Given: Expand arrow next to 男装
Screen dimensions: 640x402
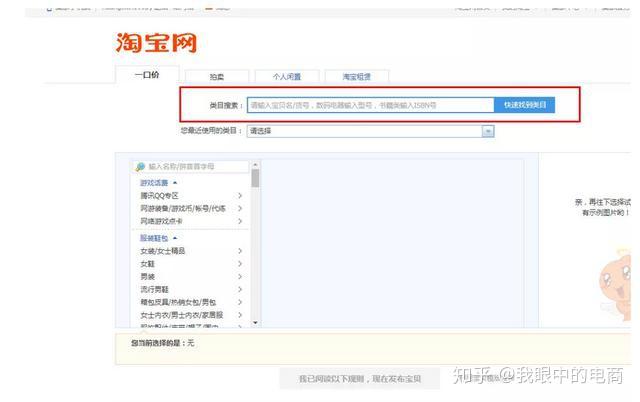Looking at the screenshot, I should tap(240, 277).
